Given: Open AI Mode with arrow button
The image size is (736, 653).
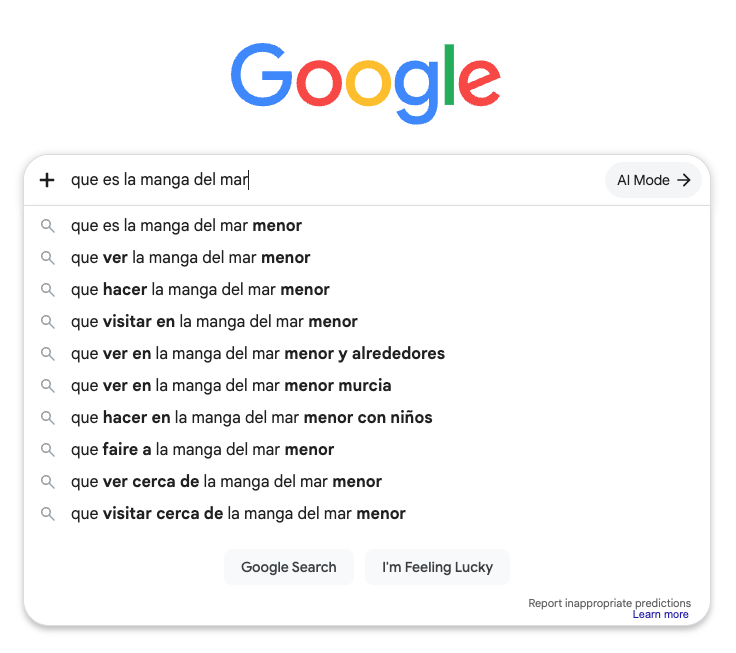Looking at the screenshot, I should (653, 180).
